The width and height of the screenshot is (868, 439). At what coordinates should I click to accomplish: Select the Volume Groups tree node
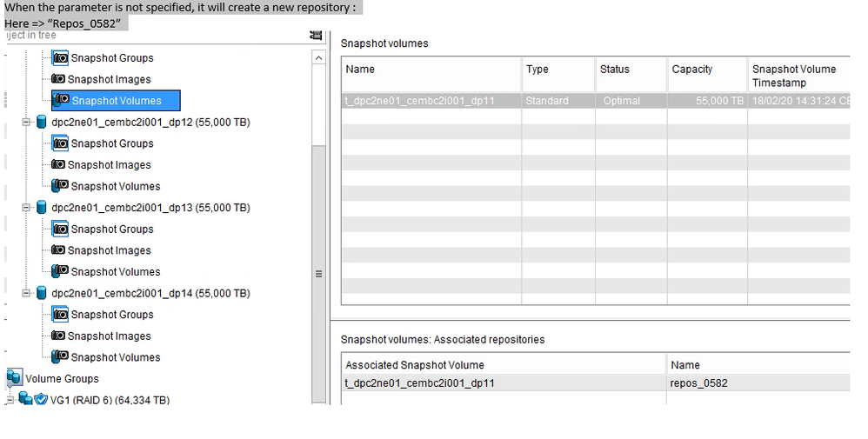[x=62, y=379]
